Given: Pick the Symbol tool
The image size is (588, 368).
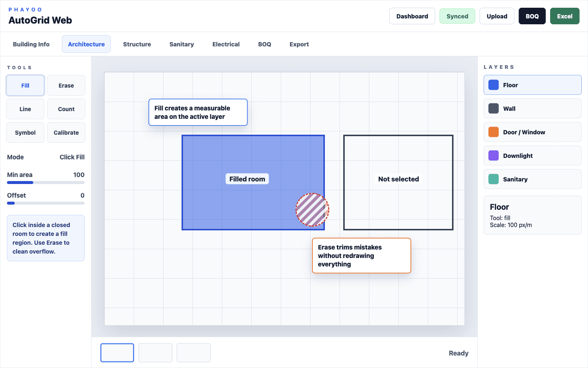Looking at the screenshot, I should (25, 132).
